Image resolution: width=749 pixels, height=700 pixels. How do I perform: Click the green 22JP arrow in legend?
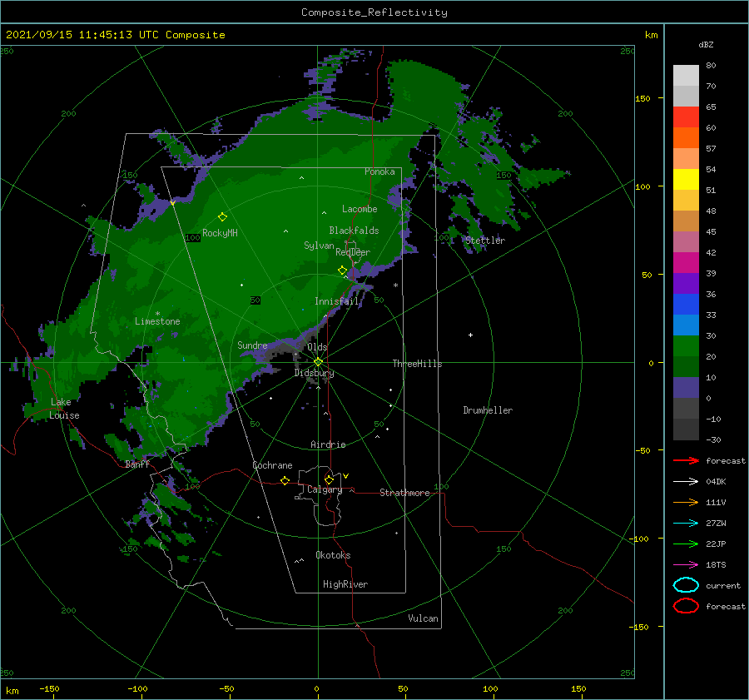[x=686, y=544]
